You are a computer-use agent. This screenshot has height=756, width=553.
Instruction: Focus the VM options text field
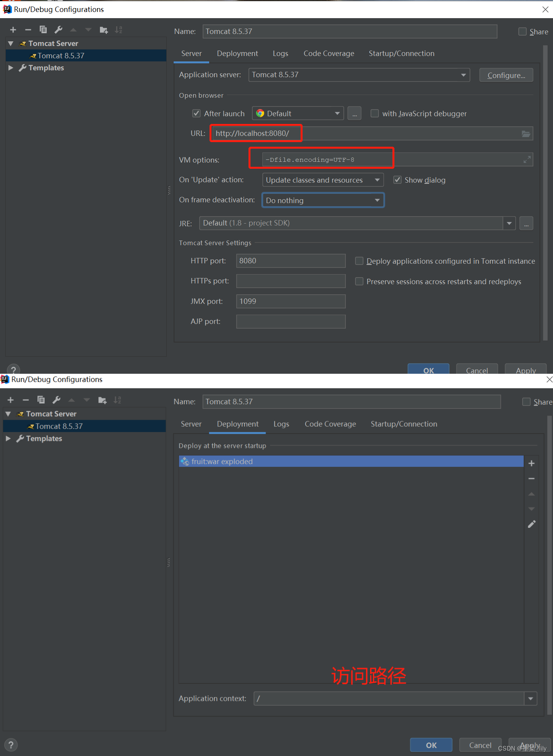(x=397, y=159)
